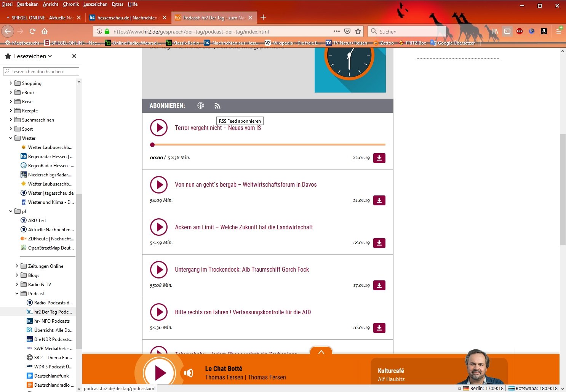
Task: Bookmark this page with the star icon
Action: pyautogui.click(x=358, y=31)
